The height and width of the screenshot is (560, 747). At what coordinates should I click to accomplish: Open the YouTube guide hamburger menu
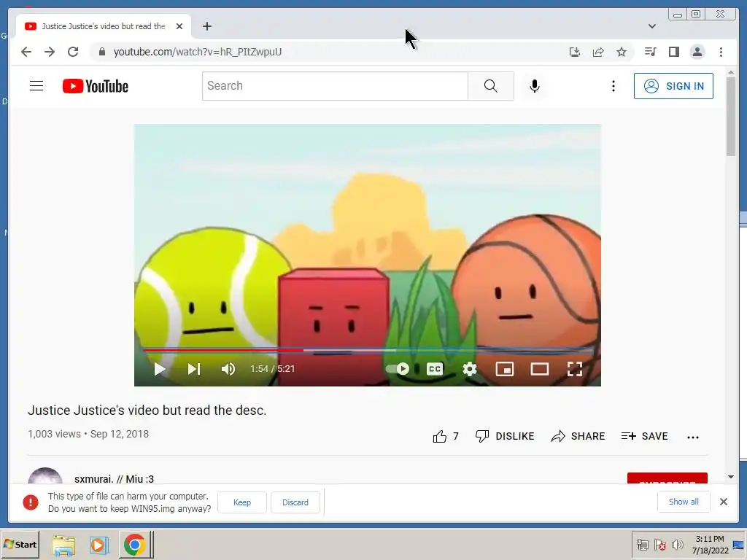tap(36, 86)
